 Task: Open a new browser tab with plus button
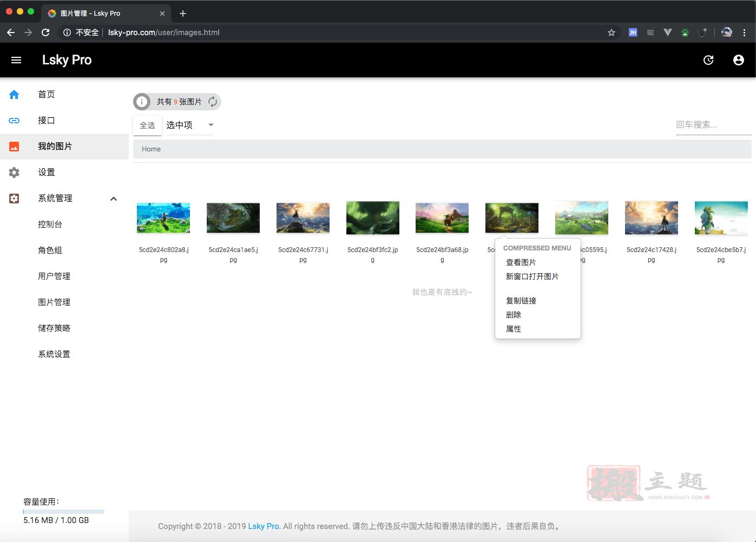pos(183,14)
